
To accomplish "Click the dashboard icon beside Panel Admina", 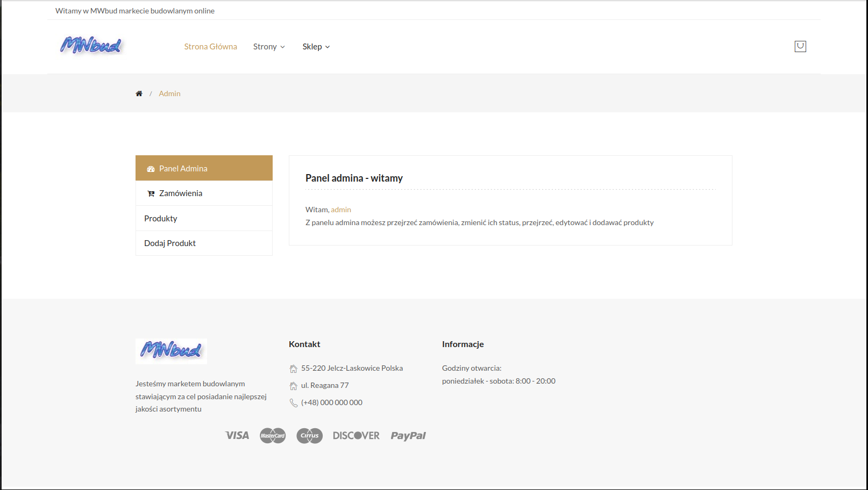I will (x=151, y=169).
